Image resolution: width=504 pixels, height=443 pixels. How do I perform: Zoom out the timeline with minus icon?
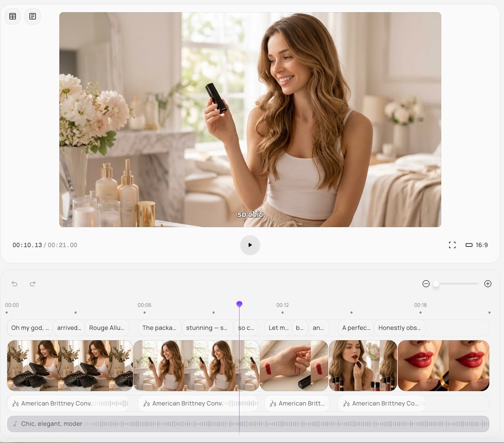click(x=426, y=284)
